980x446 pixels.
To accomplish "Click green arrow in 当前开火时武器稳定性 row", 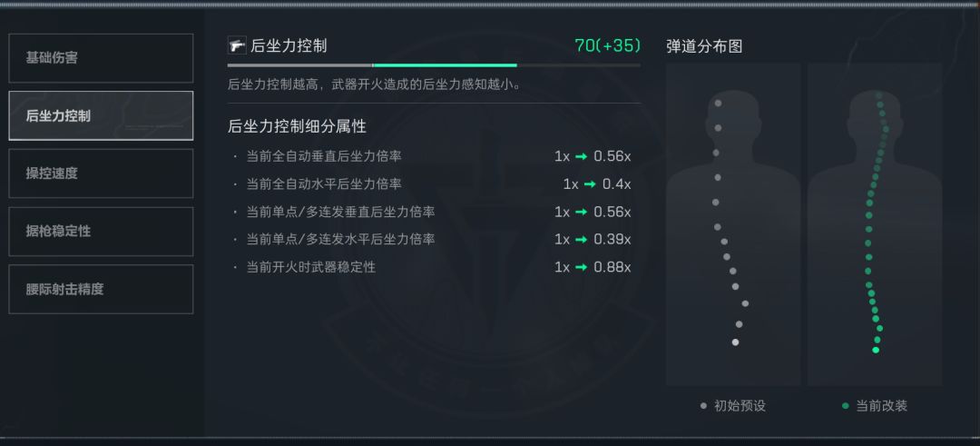I will [582, 267].
